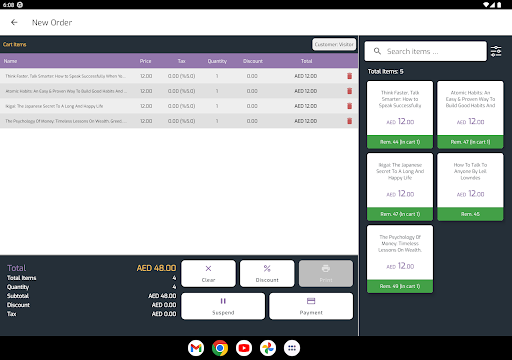Screen dimensions: 512x360
Task: Select the Think Faster, Talk Smarter product card
Action: click(400, 114)
